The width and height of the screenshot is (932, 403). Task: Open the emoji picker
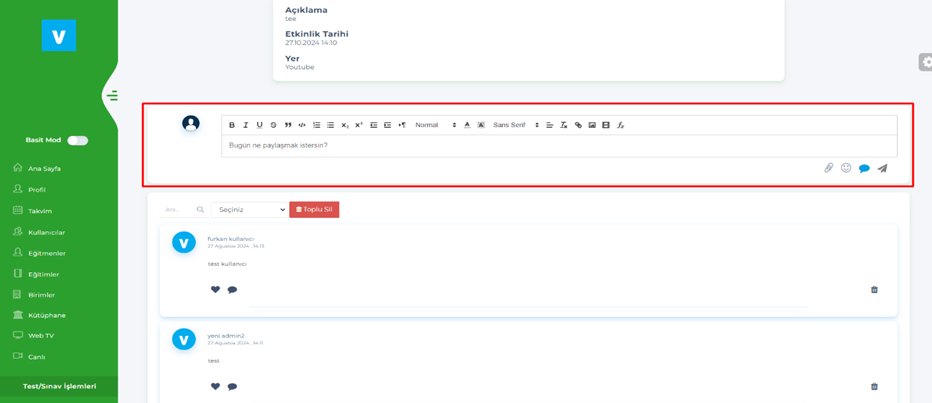[846, 168]
